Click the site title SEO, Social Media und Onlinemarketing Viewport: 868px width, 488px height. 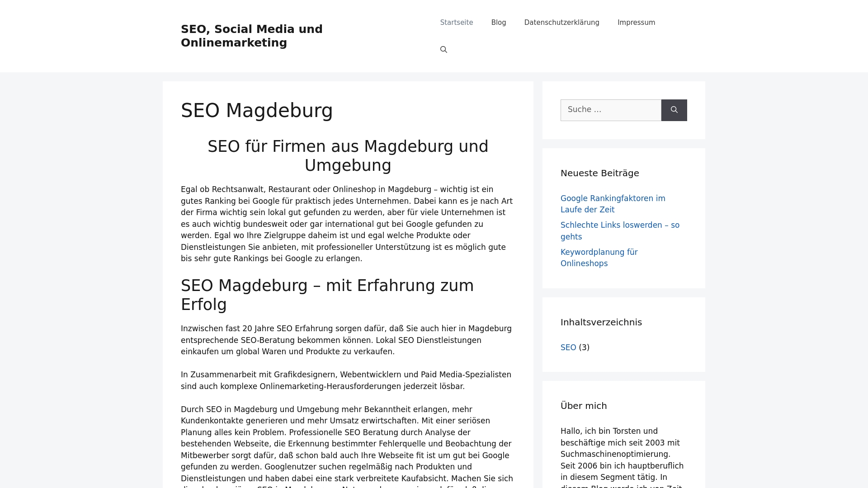(x=251, y=36)
